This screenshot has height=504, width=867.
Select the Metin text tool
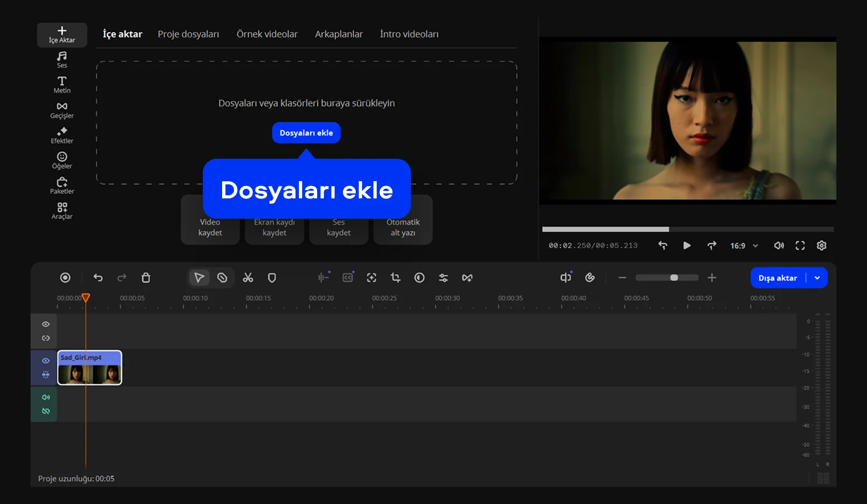click(x=62, y=85)
